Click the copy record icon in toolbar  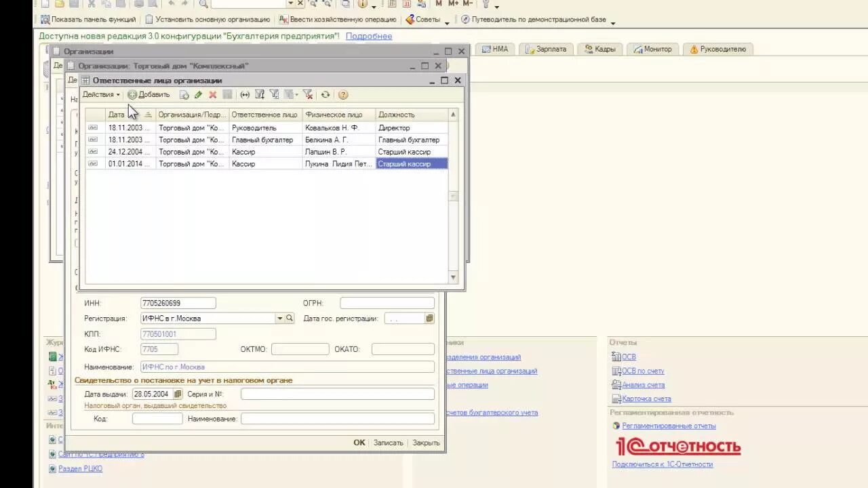pos(184,95)
